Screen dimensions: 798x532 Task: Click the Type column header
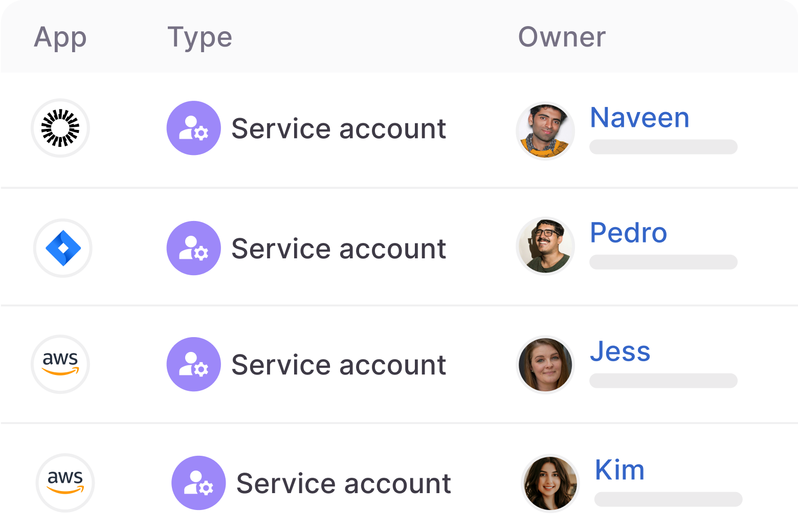point(199,37)
